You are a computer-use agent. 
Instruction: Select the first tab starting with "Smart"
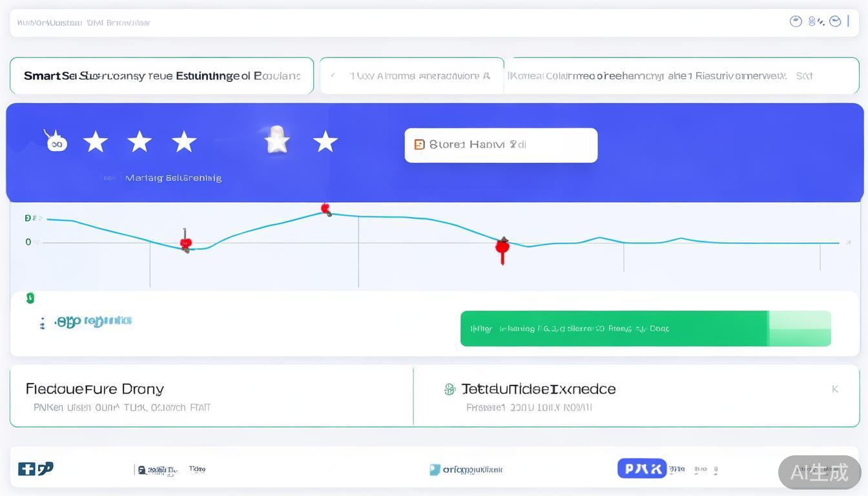(161, 76)
